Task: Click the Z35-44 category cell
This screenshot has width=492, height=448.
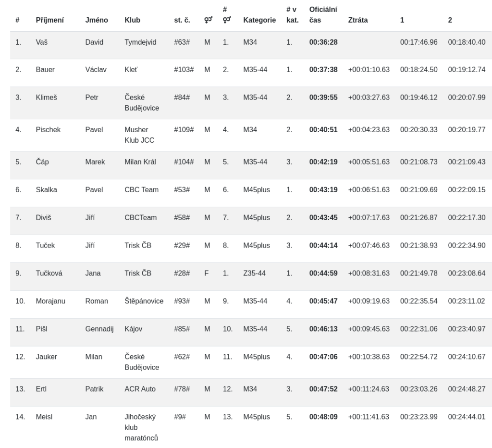Action: point(255,273)
